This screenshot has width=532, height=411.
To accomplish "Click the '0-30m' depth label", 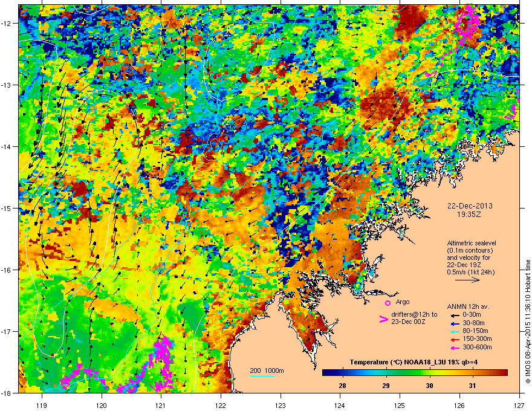I will [472, 315].
